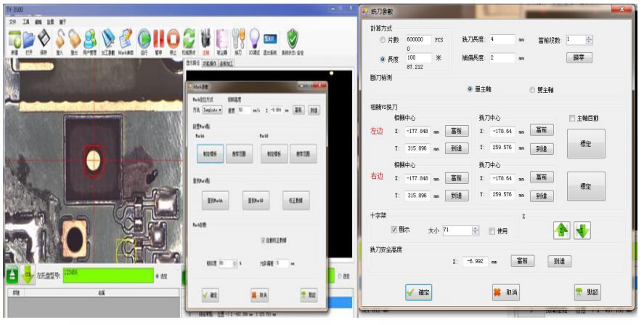The image size is (644, 325).
Task: Open the 文件 menu
Action: tap(12, 22)
